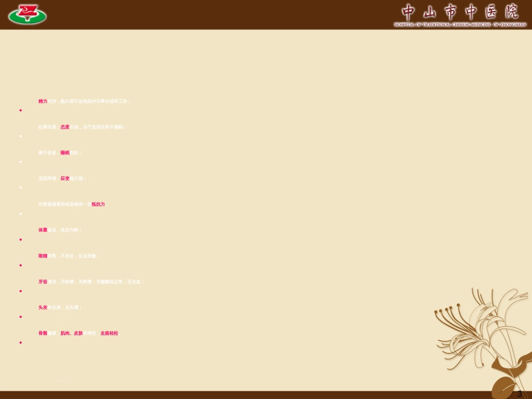Click the pink bullet below the 精力 line
The height and width of the screenshot is (399, 532).
click(21, 110)
